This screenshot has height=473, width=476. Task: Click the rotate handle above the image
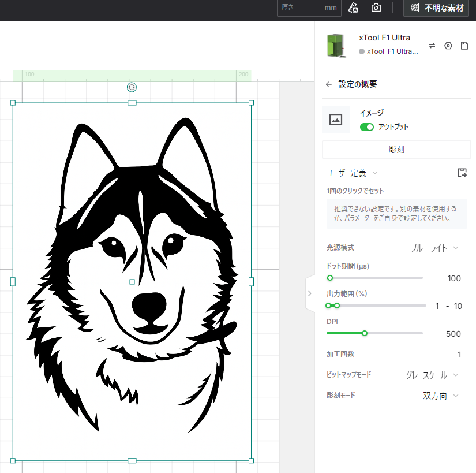132,87
